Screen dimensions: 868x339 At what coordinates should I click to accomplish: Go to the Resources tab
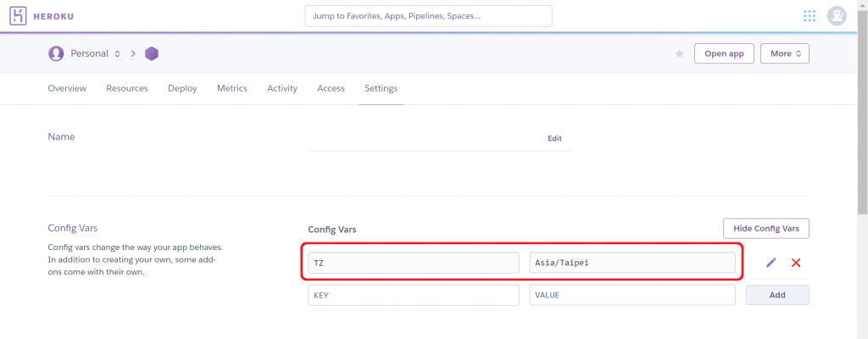pyautogui.click(x=127, y=88)
